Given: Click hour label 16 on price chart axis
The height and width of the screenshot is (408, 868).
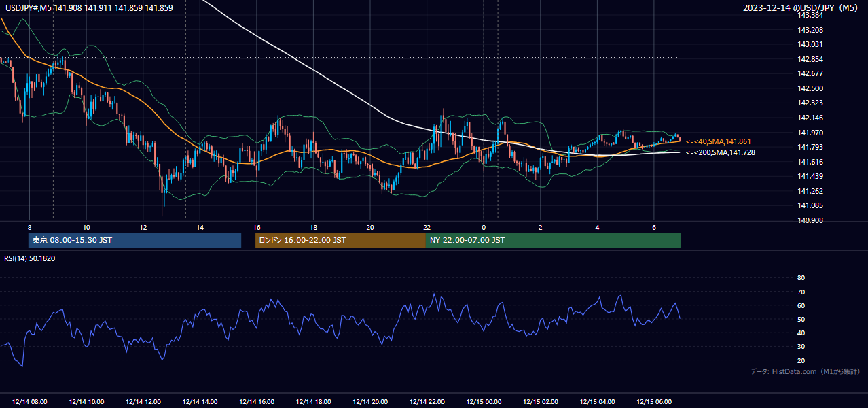Looking at the screenshot, I should pyautogui.click(x=257, y=227).
